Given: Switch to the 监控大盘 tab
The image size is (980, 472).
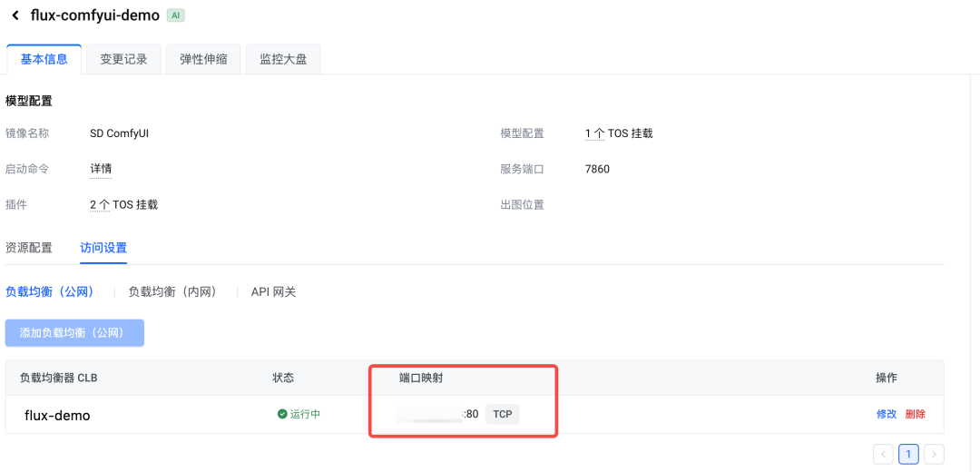Looking at the screenshot, I should pyautogui.click(x=283, y=59).
